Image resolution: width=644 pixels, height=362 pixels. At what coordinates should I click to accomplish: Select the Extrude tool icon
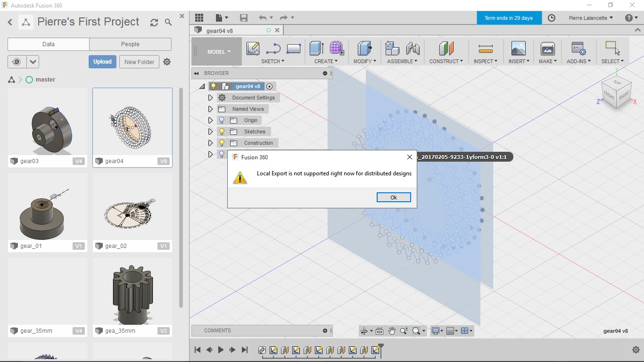point(316,48)
